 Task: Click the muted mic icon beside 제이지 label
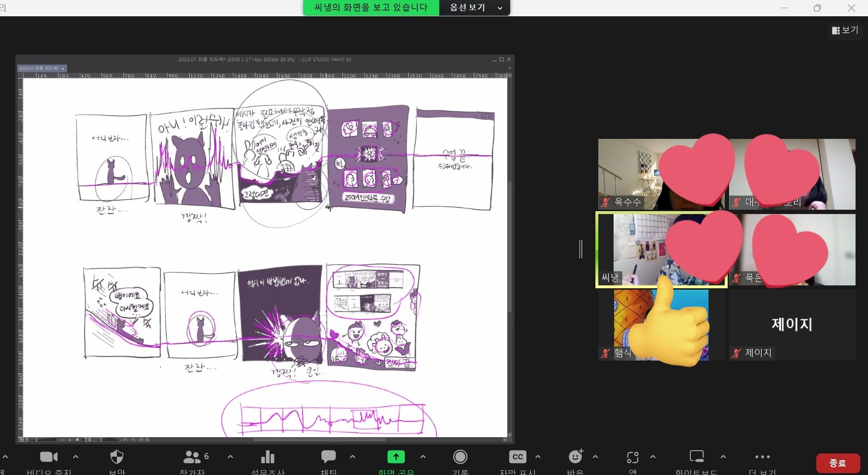click(x=737, y=353)
